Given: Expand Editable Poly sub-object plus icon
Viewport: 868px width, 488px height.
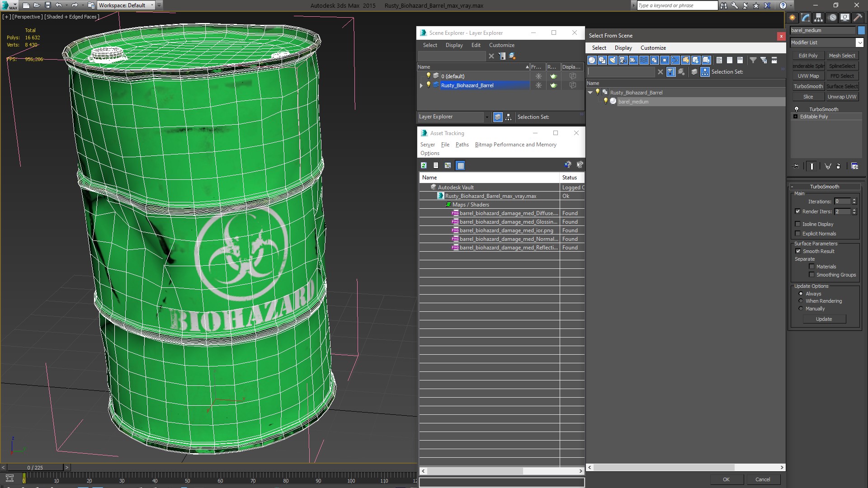Looking at the screenshot, I should coord(795,117).
